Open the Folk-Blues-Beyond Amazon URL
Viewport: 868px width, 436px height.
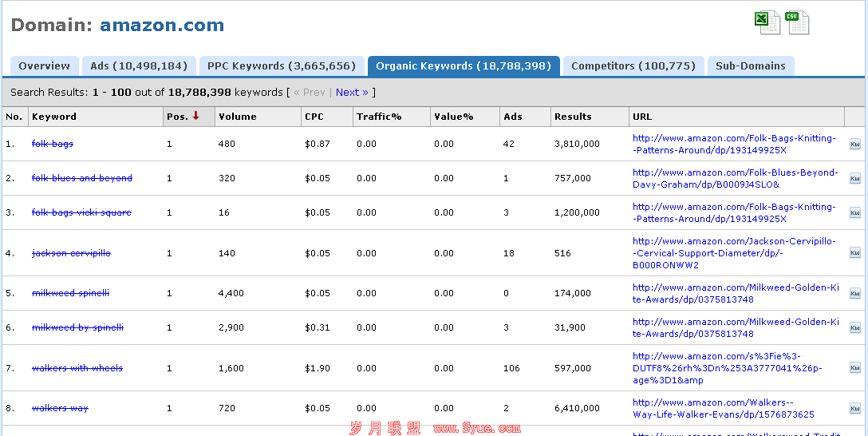[734, 178]
